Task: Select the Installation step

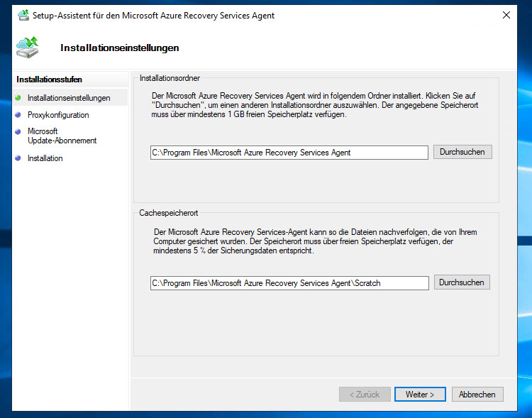Action: (45, 158)
